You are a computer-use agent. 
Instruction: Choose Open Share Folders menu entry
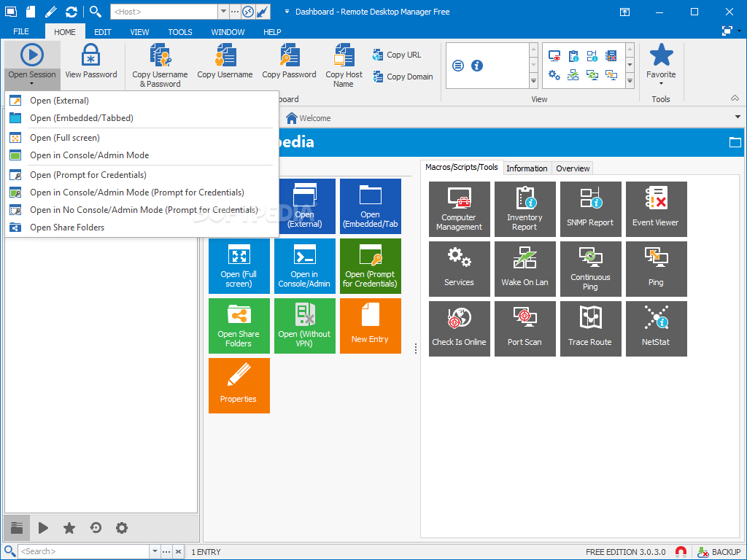coord(142,227)
